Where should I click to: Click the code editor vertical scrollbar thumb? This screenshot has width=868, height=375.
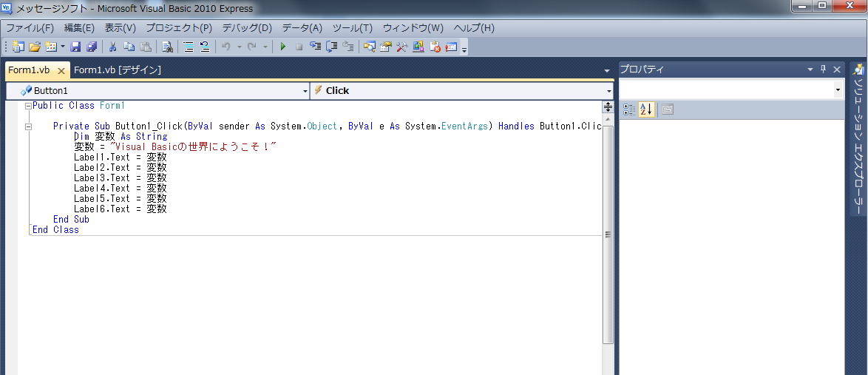tap(608, 234)
